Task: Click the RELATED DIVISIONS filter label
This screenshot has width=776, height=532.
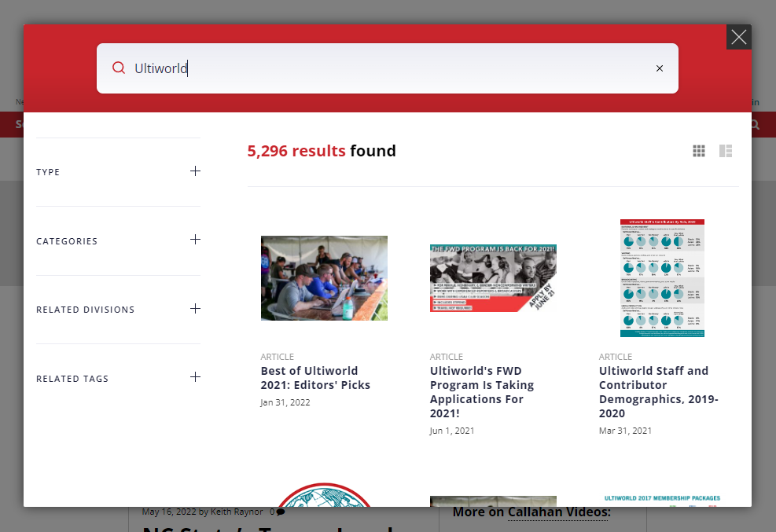Action: [85, 310]
